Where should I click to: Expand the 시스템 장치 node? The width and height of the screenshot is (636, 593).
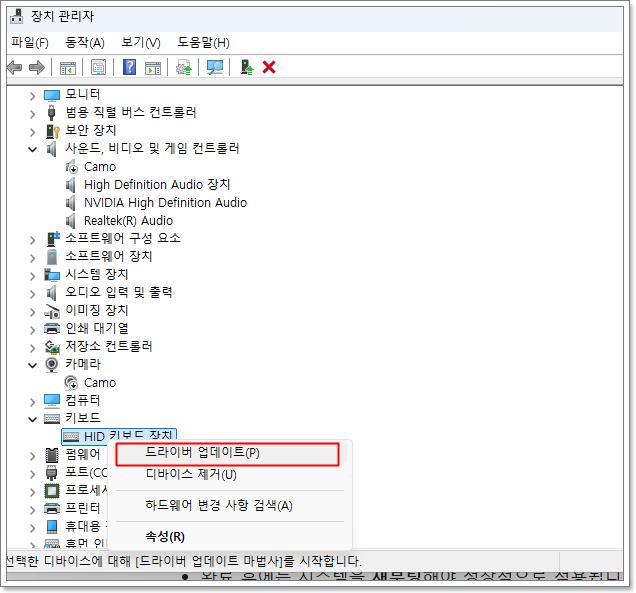point(32,276)
